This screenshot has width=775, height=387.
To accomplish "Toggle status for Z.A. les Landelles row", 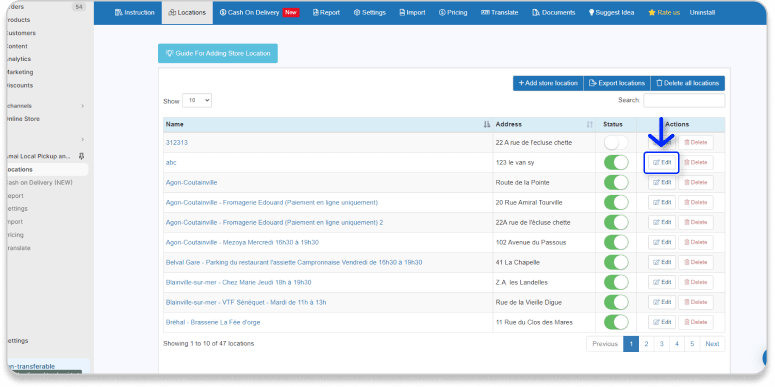I will point(616,282).
